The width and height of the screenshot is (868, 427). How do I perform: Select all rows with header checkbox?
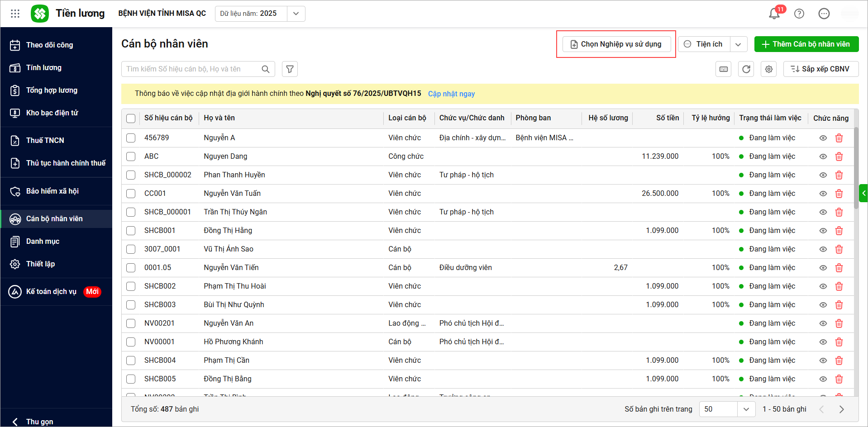click(x=131, y=119)
